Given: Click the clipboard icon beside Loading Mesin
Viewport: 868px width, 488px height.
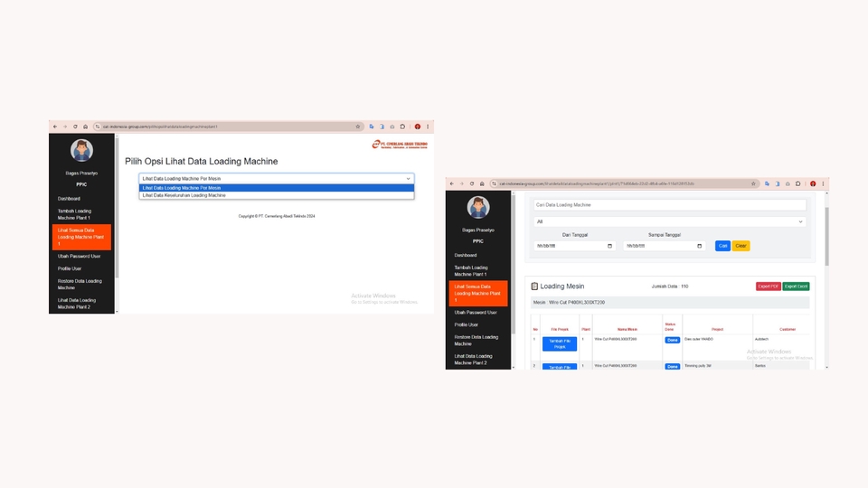Looking at the screenshot, I should 534,286.
